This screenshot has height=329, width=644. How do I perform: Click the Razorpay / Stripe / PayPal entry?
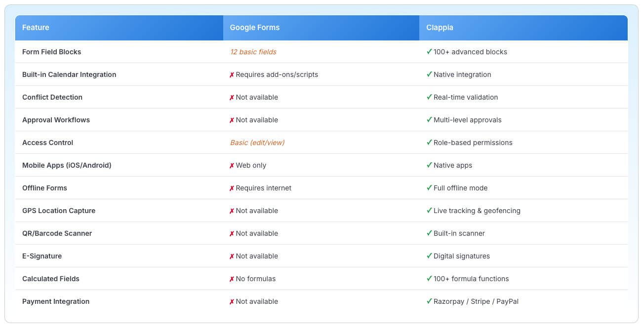pyautogui.click(x=476, y=301)
